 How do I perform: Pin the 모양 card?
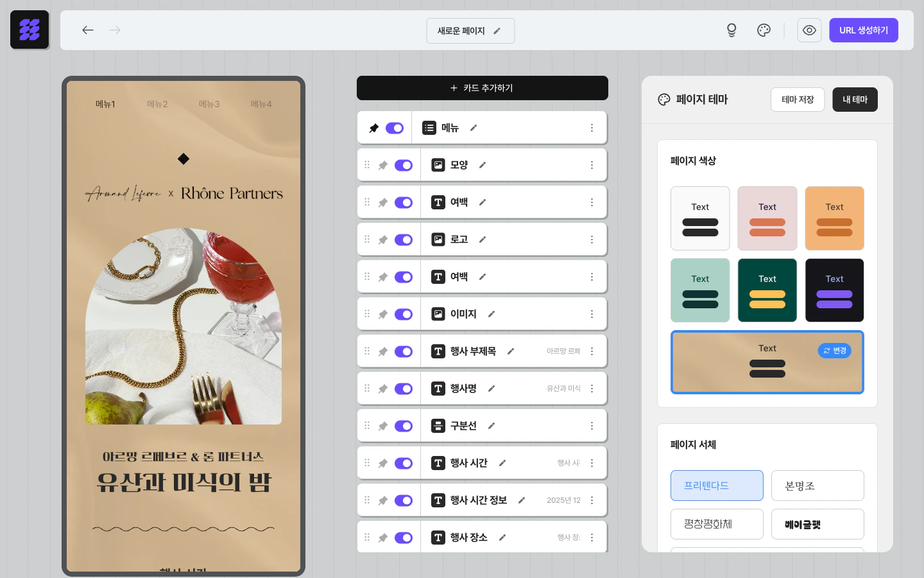coord(383,165)
